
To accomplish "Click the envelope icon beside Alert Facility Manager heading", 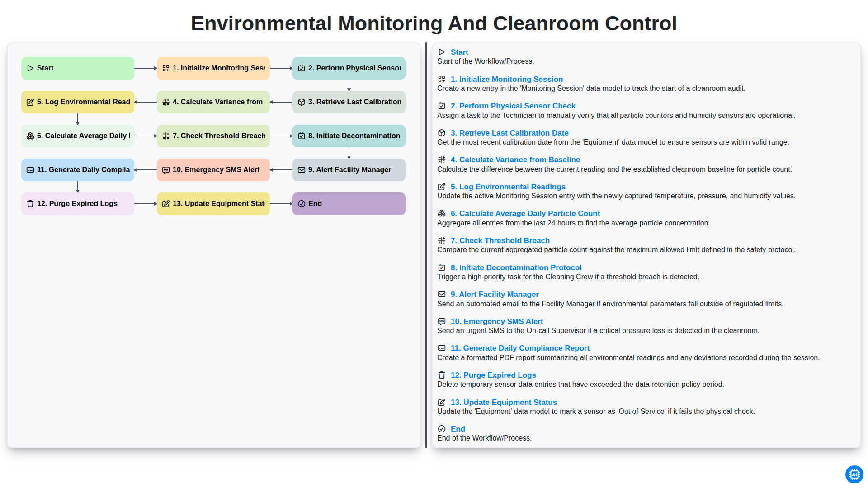I will click(x=442, y=294).
